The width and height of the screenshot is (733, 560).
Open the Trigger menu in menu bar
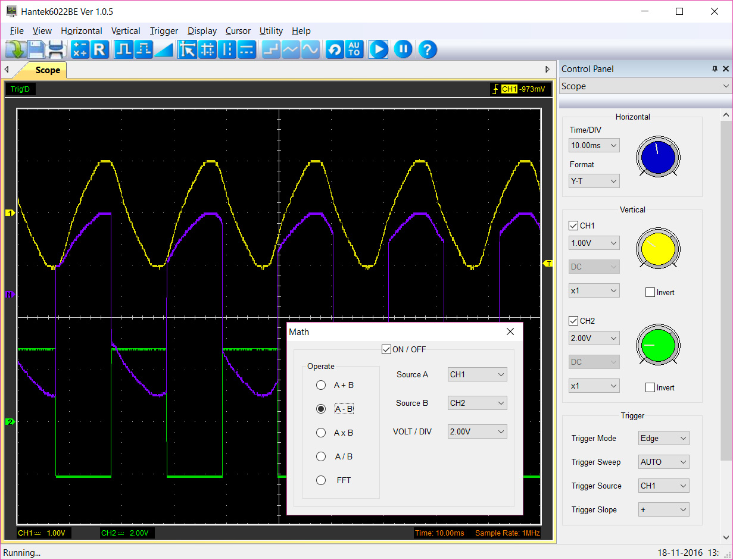164,31
